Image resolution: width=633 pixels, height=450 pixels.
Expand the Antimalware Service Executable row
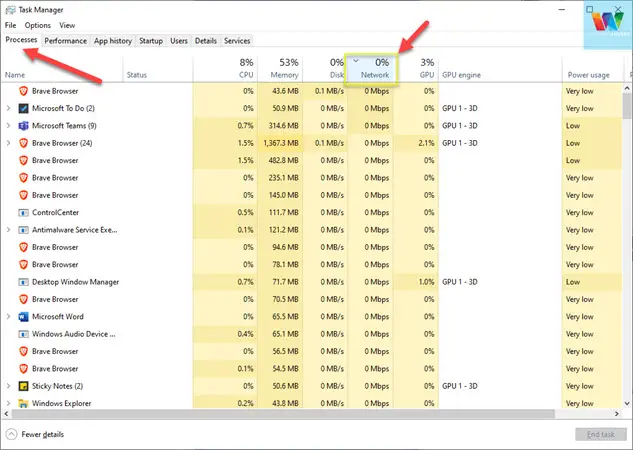click(8, 230)
